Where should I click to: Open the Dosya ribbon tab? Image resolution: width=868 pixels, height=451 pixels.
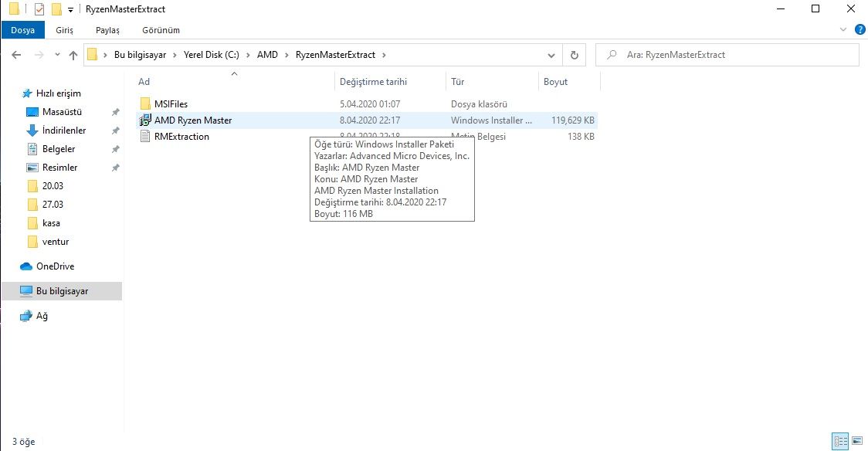point(22,30)
